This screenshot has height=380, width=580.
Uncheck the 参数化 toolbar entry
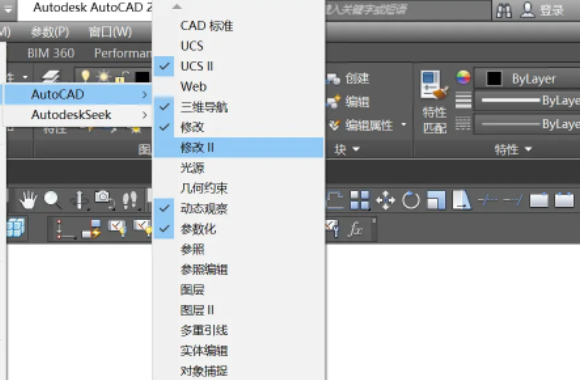238,229
